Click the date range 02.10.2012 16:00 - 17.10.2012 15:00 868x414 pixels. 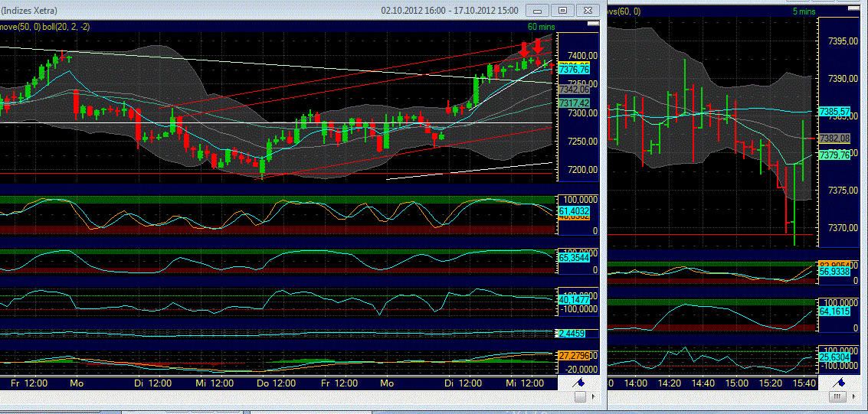tap(450, 11)
